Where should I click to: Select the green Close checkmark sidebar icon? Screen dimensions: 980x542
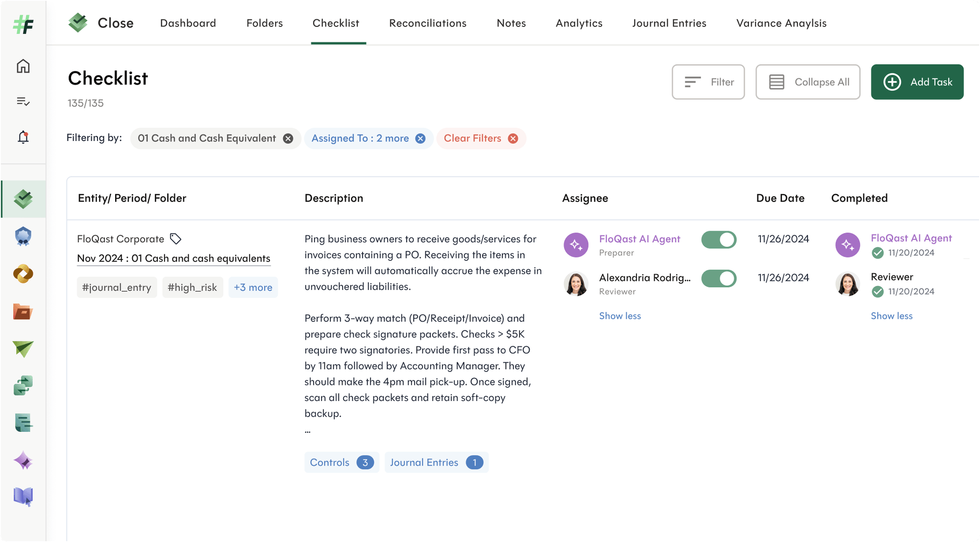23,199
